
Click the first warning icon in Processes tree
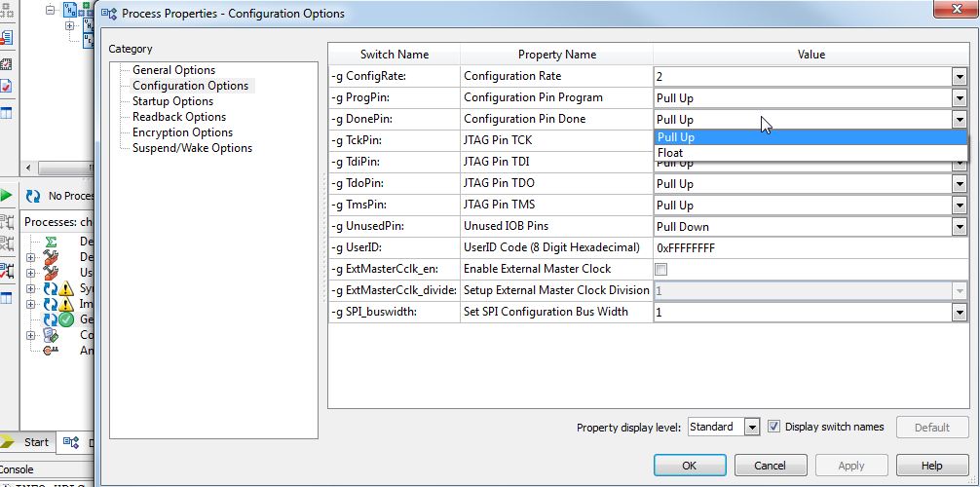(65, 288)
